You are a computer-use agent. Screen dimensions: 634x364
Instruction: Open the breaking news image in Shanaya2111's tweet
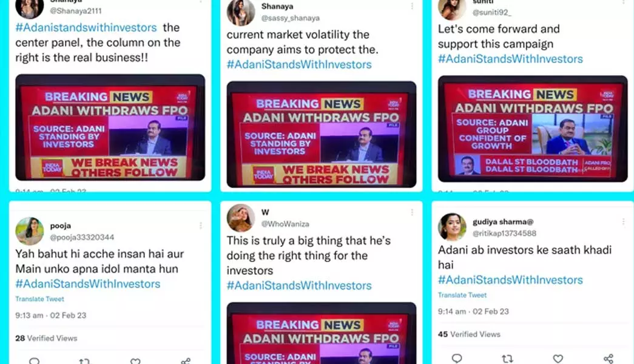click(110, 127)
